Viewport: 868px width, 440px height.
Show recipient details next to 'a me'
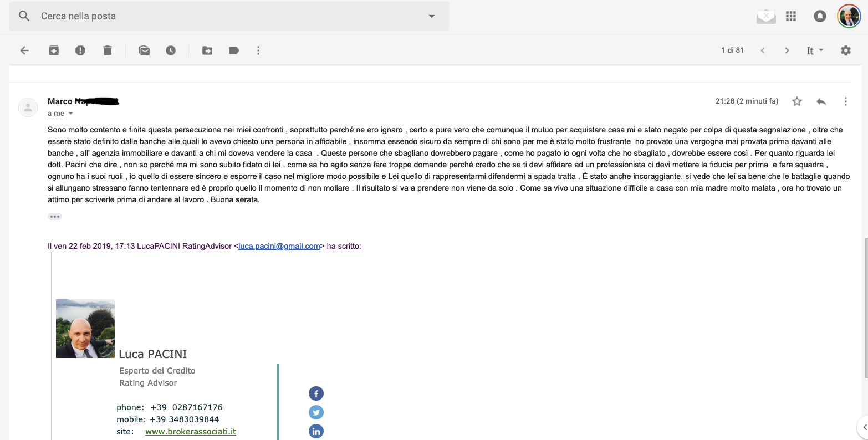point(70,114)
